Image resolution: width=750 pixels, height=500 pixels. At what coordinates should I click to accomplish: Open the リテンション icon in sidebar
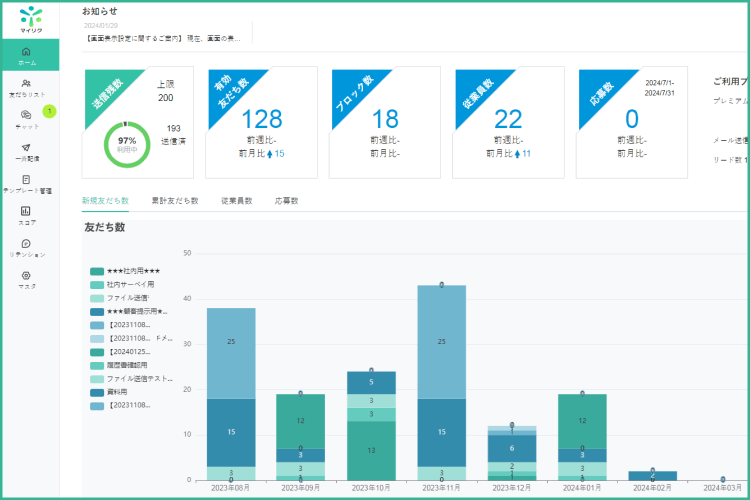26,243
